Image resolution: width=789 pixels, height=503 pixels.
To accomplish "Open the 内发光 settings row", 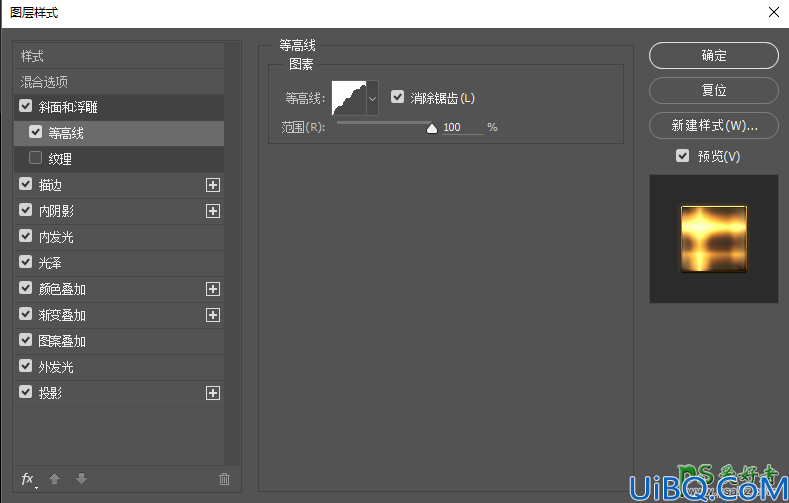I will pos(119,237).
